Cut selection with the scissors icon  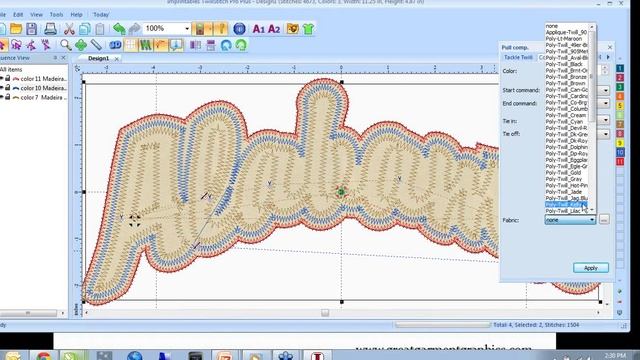[x=69, y=29]
